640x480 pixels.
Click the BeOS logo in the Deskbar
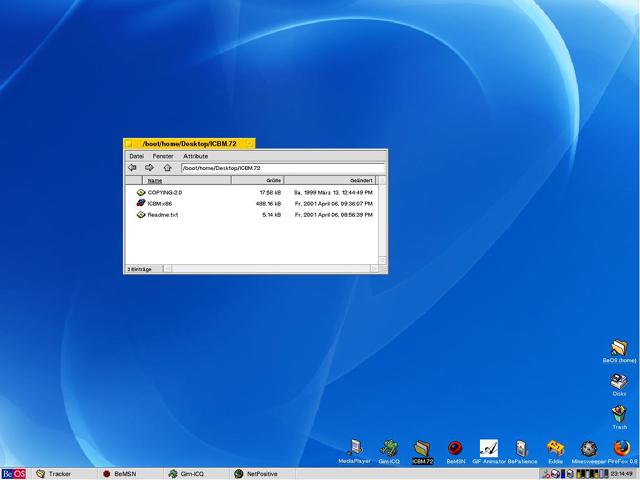(x=14, y=474)
